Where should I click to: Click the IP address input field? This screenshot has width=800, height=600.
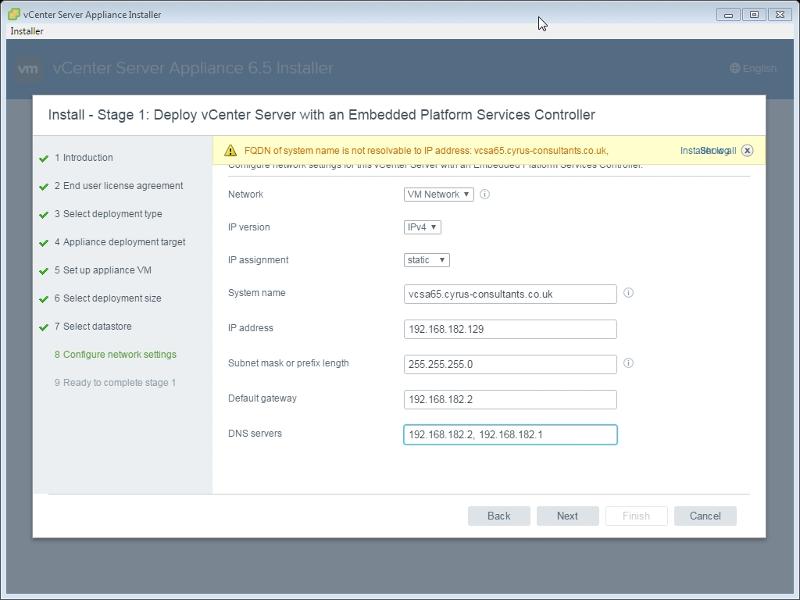(510, 329)
